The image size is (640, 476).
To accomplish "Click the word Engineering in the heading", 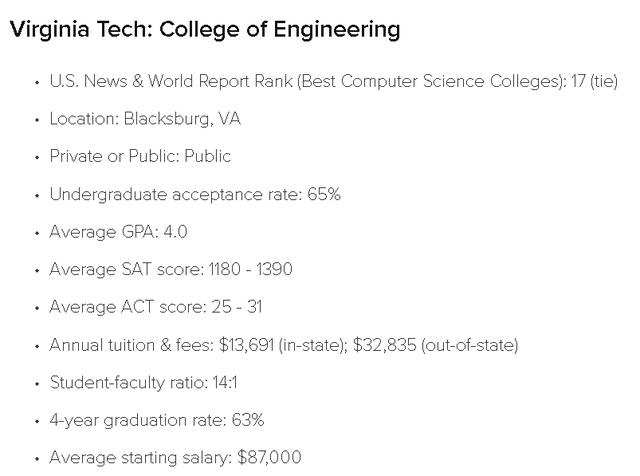I will (x=337, y=31).
